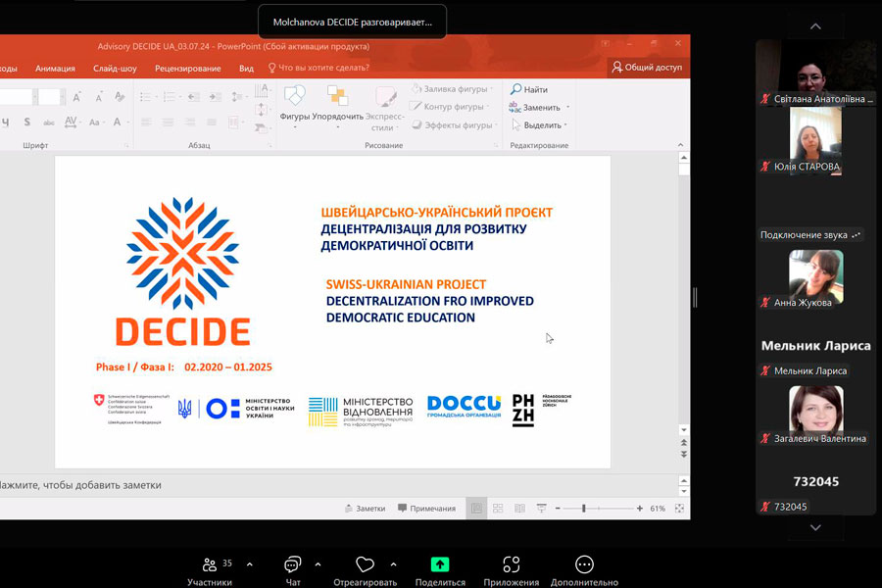Open the text columns icon
This screenshot has height=588, width=882.
(234, 122)
